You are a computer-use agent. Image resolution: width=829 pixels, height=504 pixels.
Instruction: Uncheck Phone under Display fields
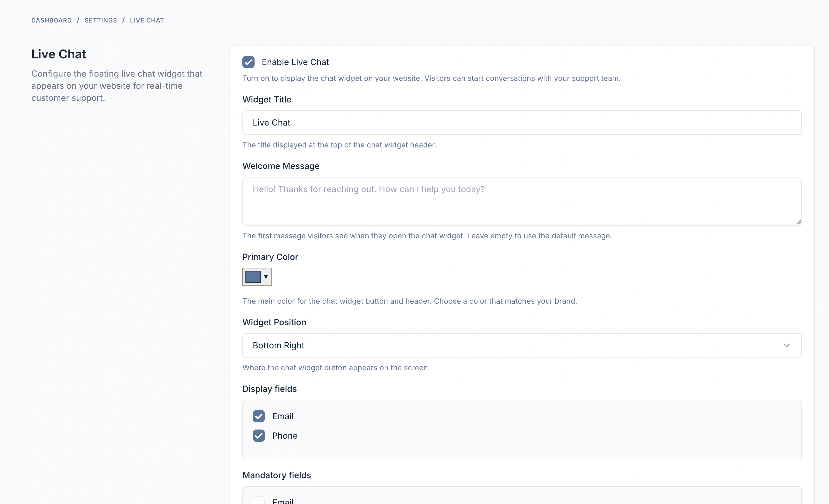[x=258, y=436]
